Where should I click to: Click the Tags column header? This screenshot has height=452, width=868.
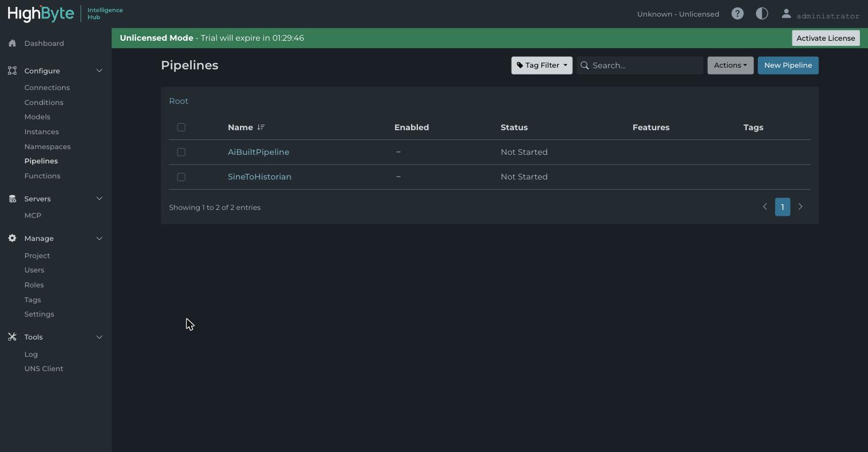pos(753,127)
